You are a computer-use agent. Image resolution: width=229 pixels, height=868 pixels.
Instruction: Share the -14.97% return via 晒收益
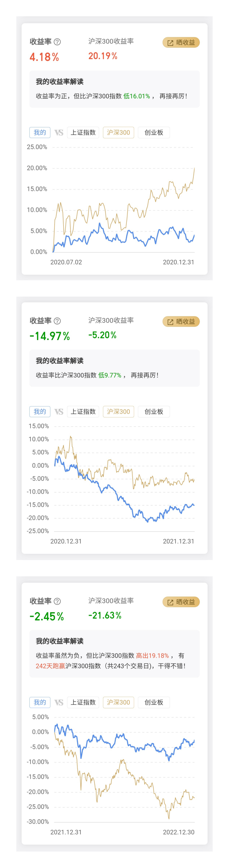[181, 321]
